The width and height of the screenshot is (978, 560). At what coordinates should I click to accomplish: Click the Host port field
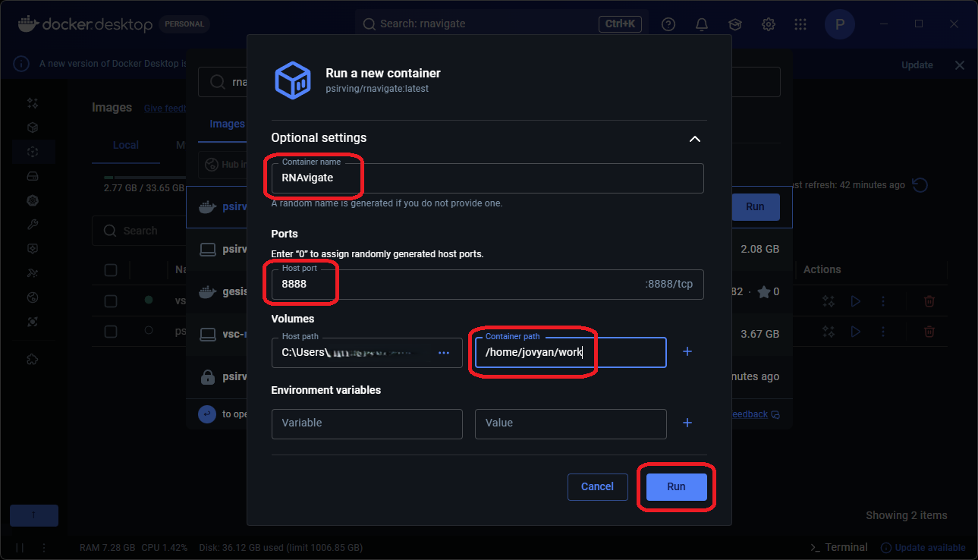point(488,285)
